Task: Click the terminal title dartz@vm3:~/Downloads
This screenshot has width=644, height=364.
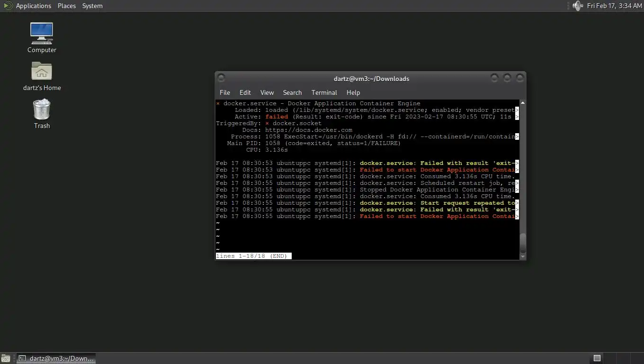Action: (371, 79)
